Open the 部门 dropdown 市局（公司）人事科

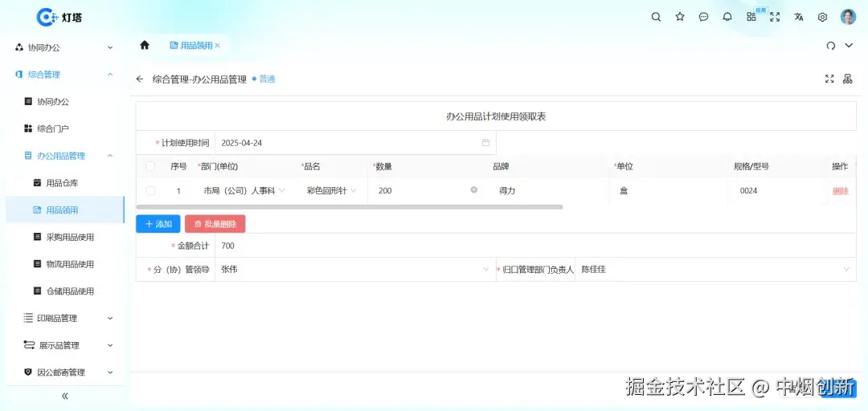pyautogui.click(x=244, y=191)
